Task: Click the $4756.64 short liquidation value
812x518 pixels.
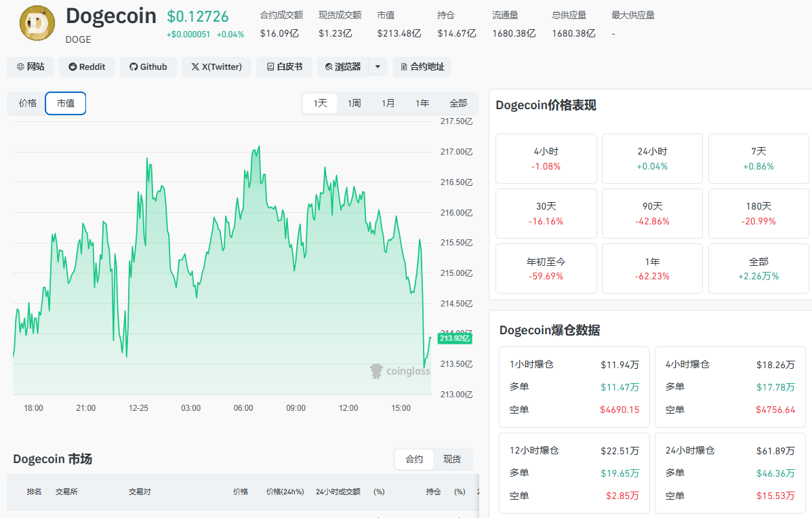Action: [x=775, y=410]
